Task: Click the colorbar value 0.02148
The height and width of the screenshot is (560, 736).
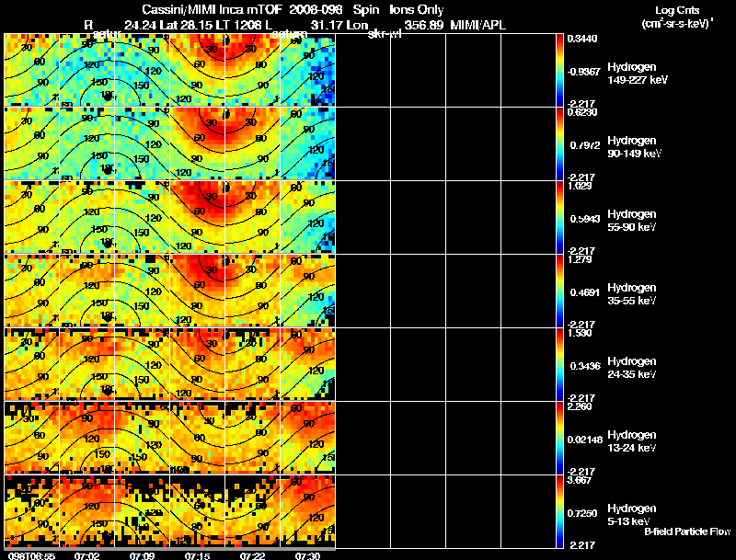Action: [x=584, y=440]
